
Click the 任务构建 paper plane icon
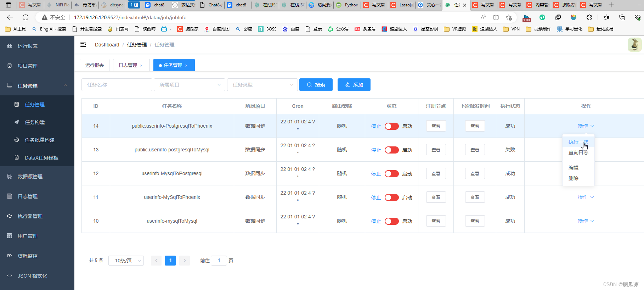point(17,122)
